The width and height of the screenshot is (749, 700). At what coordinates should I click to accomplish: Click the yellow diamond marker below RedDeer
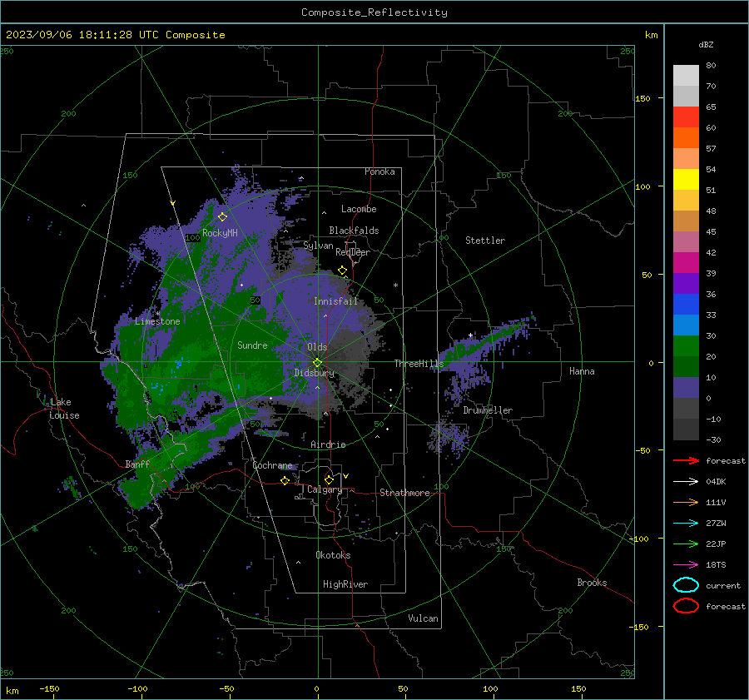coord(343,271)
